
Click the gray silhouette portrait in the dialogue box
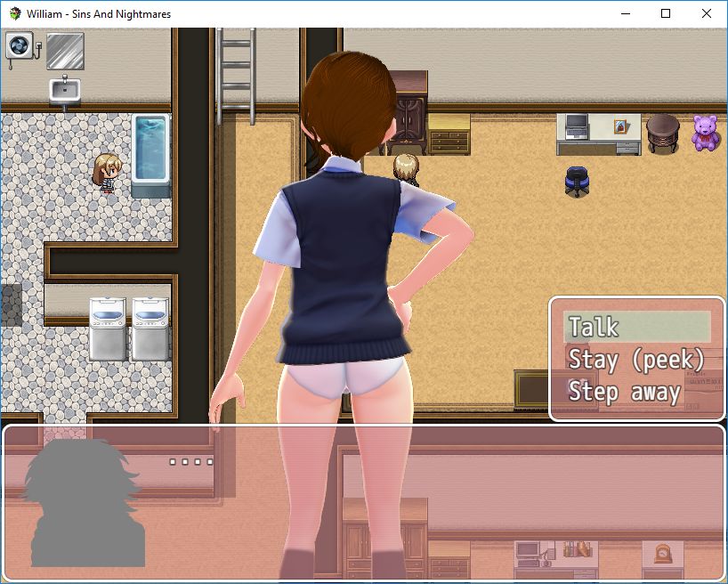tap(84, 503)
